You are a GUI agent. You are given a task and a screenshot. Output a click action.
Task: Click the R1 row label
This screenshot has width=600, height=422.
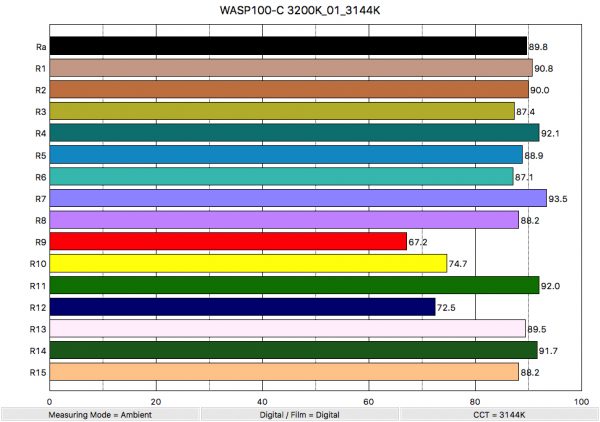pyautogui.click(x=35, y=68)
